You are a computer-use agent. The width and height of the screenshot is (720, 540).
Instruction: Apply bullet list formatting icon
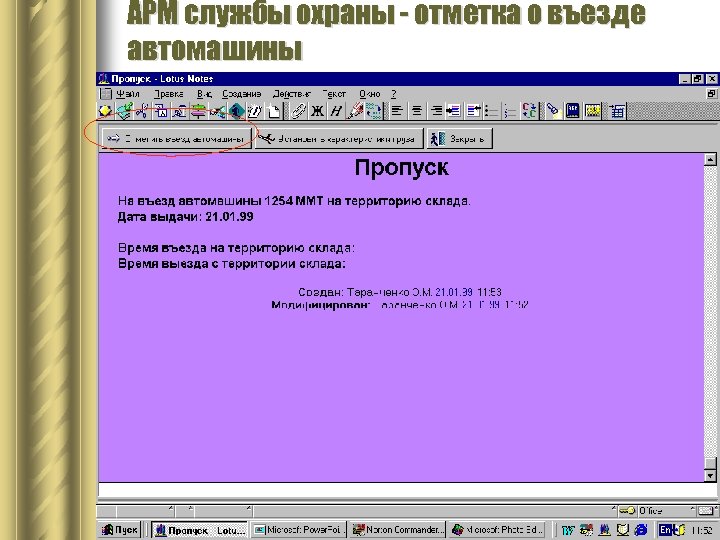coord(492,111)
